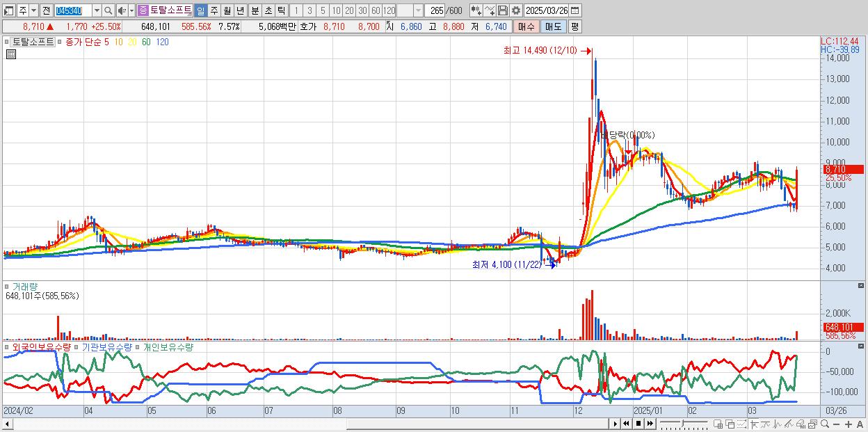Choose the 120 interval preset button
This screenshot has height=432, width=868.
click(x=389, y=10)
